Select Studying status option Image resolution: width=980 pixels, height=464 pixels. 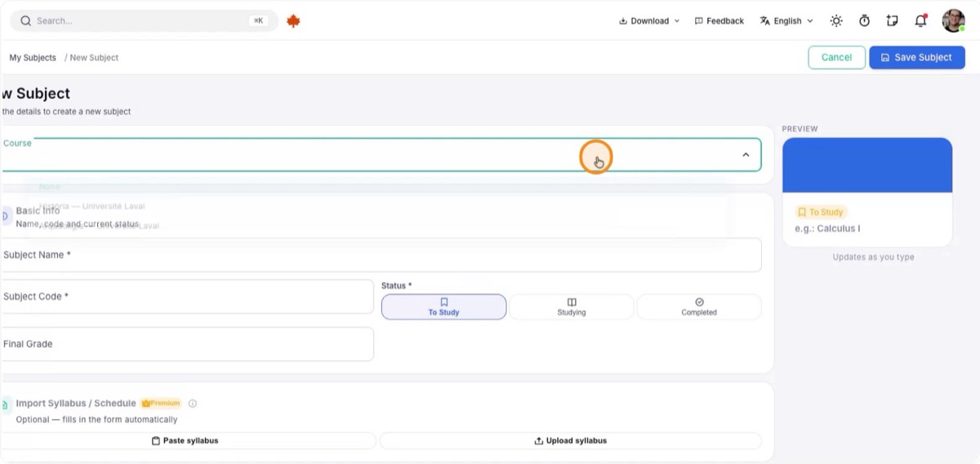click(x=572, y=307)
